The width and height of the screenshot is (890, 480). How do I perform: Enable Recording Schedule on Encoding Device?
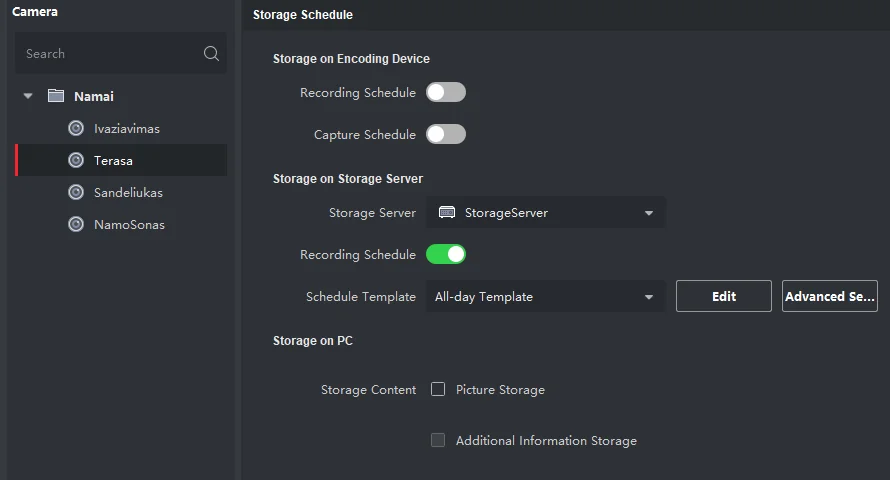tap(446, 93)
